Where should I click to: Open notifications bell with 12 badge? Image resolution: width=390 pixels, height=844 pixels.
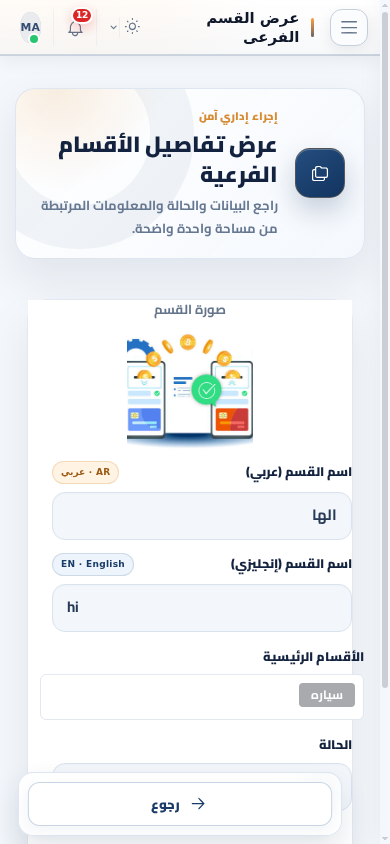tap(76, 27)
